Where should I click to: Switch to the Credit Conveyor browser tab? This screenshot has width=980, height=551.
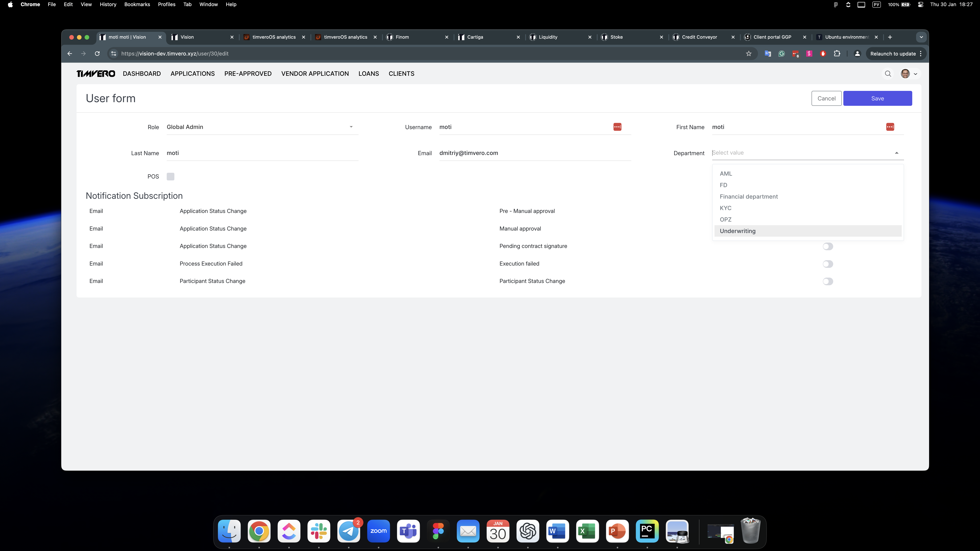point(699,37)
